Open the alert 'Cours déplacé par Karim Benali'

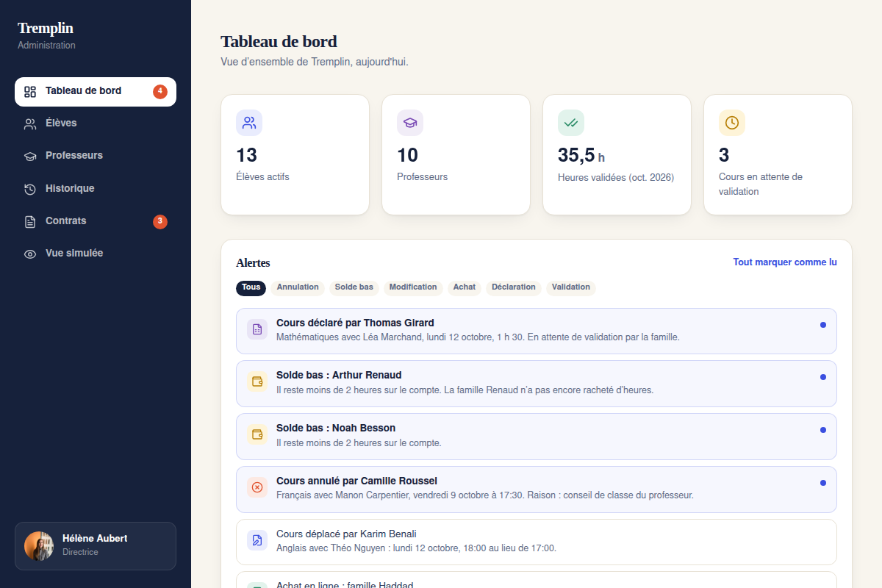coord(537,542)
